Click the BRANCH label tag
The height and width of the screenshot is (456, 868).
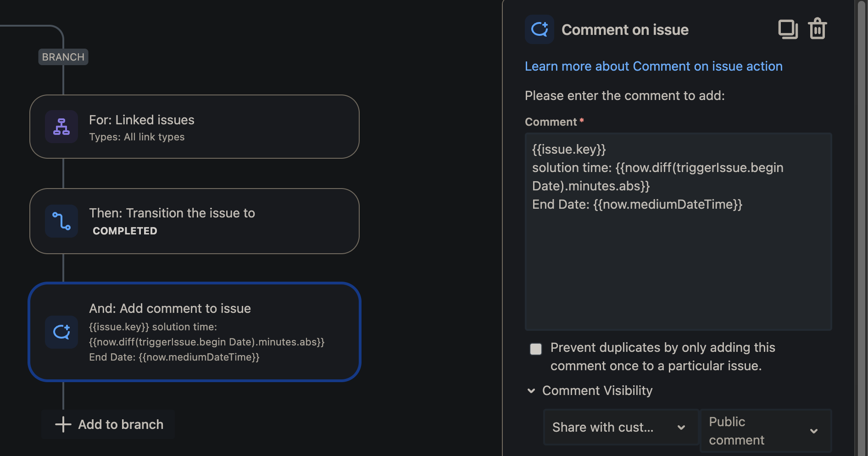[x=63, y=57]
